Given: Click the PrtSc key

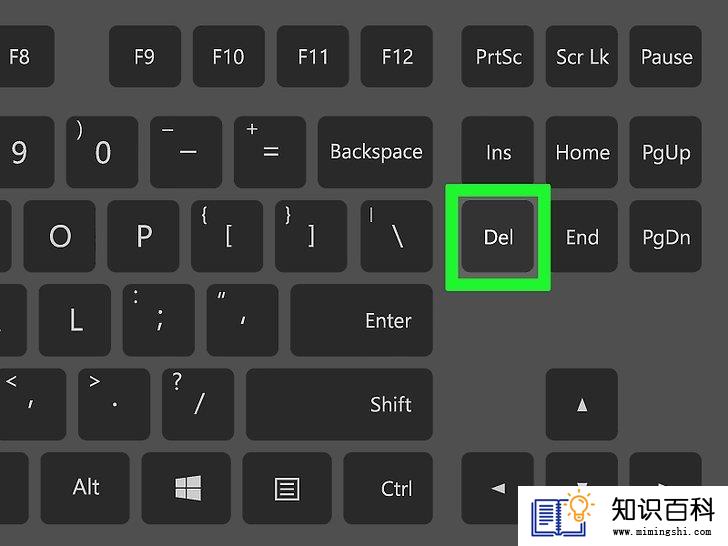Looking at the screenshot, I should pos(498,56).
